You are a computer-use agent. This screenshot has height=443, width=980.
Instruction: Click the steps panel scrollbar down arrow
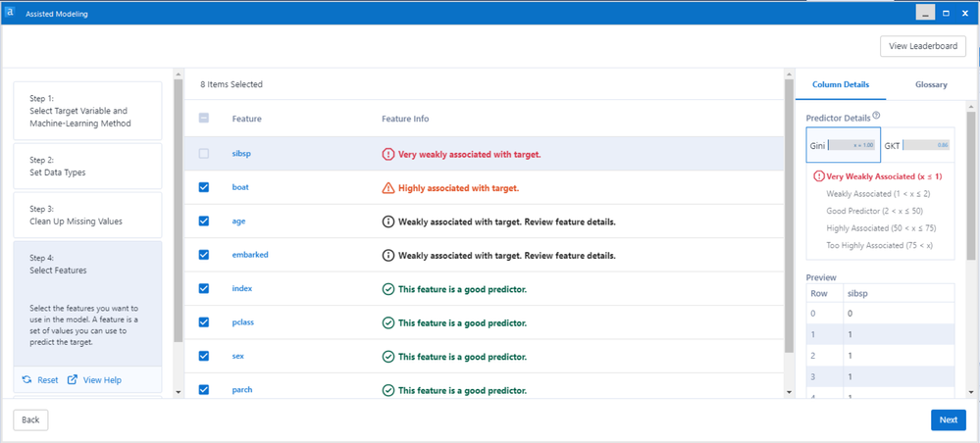pos(179,392)
